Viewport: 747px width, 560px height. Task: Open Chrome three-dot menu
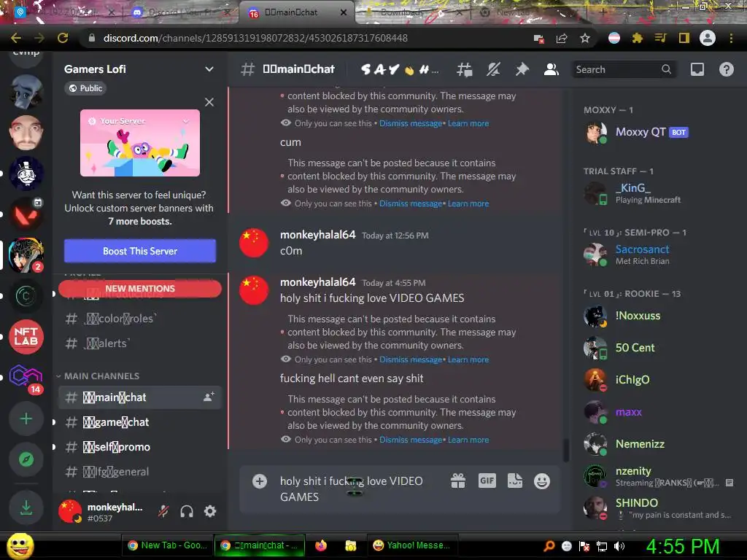731,38
